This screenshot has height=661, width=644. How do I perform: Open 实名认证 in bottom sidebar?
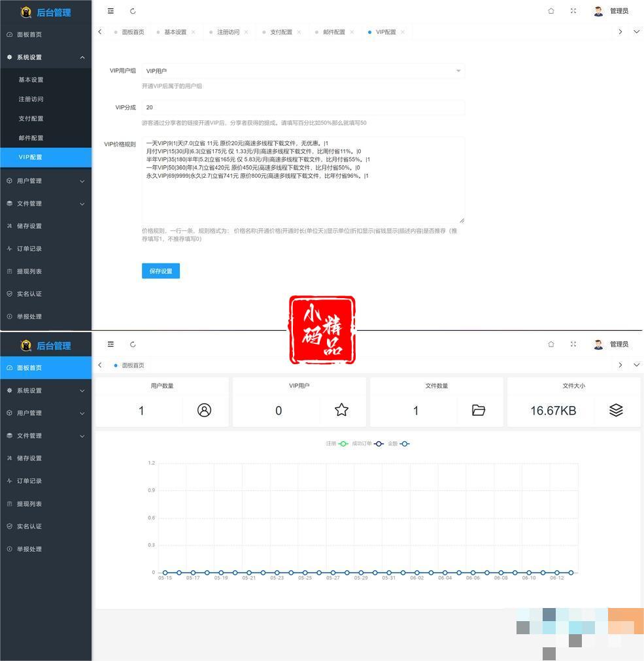click(x=46, y=526)
